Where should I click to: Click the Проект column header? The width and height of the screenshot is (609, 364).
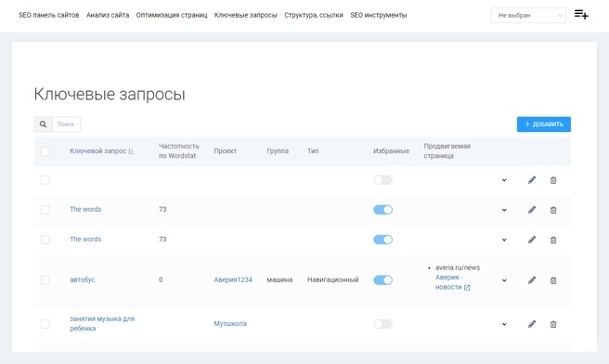[226, 151]
